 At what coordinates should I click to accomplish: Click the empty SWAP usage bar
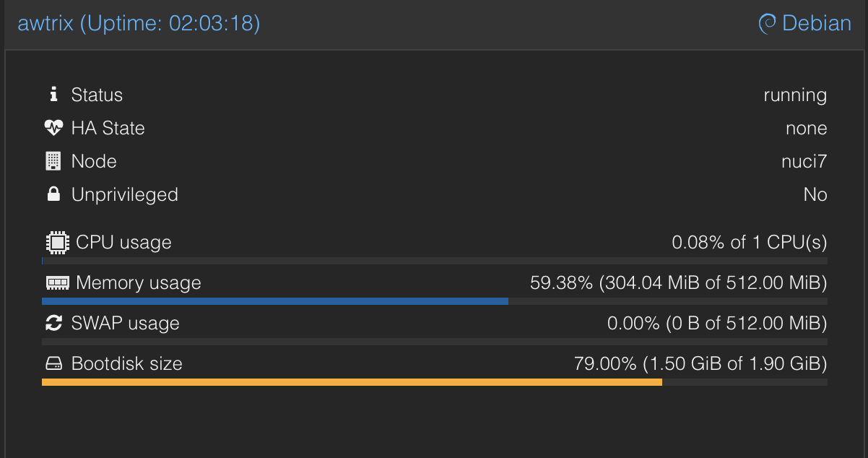click(434, 342)
